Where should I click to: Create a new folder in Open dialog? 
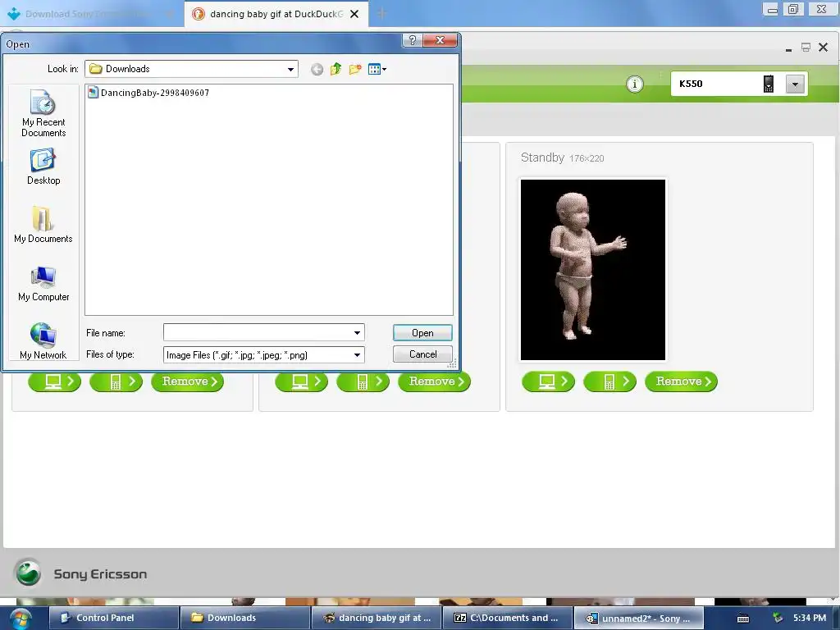tap(354, 69)
